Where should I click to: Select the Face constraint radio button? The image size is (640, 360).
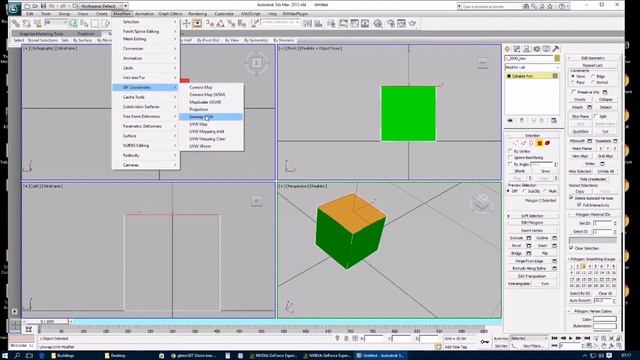click(x=573, y=82)
